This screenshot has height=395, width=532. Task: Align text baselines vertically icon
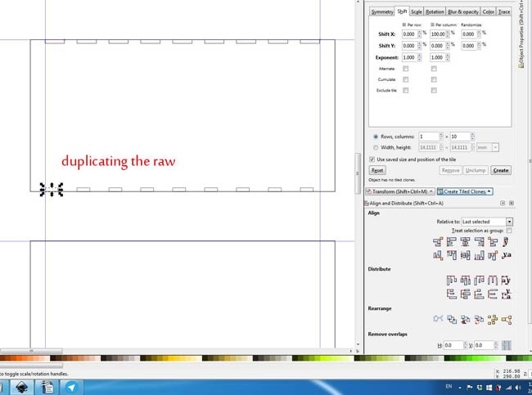click(x=506, y=255)
